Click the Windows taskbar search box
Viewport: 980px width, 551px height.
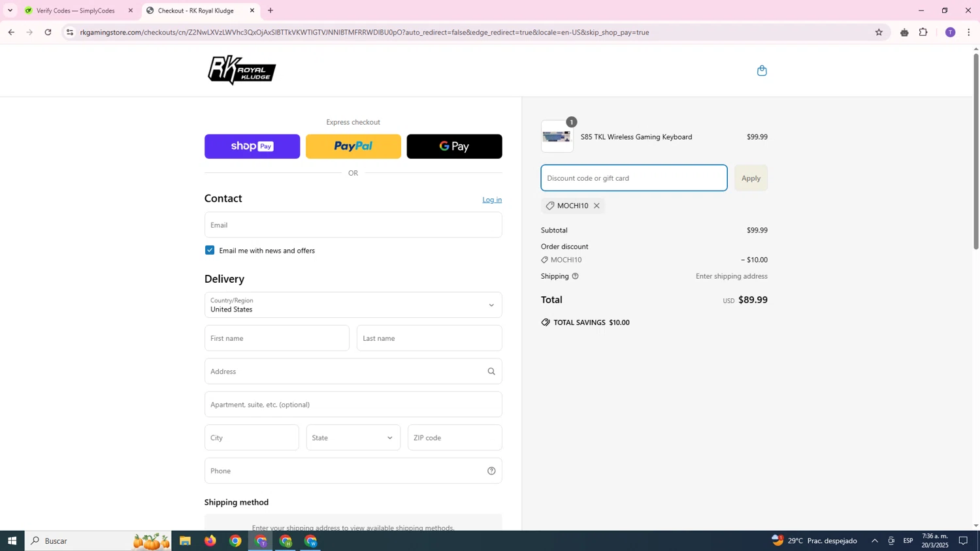[98, 541]
